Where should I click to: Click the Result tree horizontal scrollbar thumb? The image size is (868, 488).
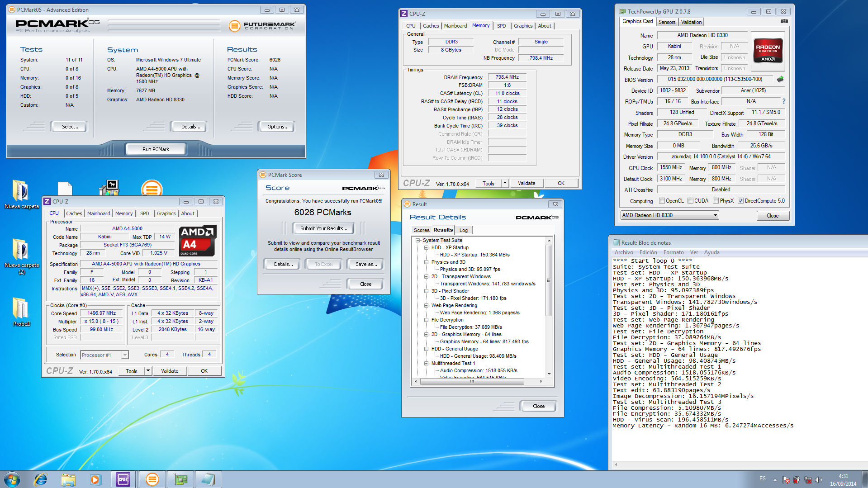472,381
